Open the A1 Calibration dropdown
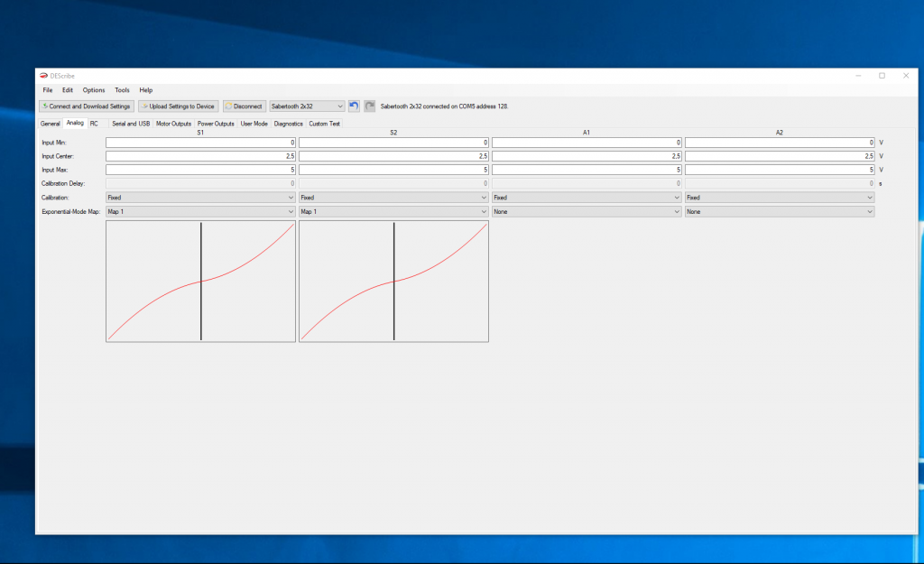The height and width of the screenshot is (564, 924). click(x=587, y=198)
